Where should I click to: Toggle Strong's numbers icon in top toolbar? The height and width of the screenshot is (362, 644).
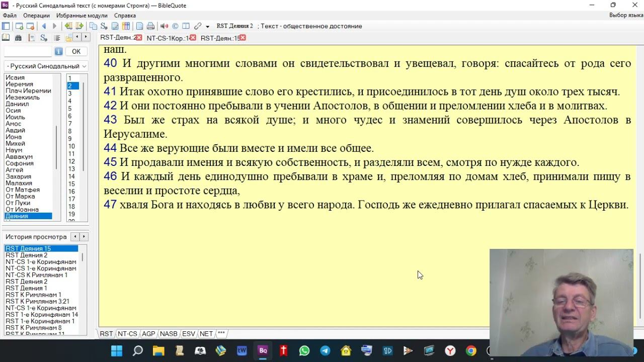click(104, 26)
